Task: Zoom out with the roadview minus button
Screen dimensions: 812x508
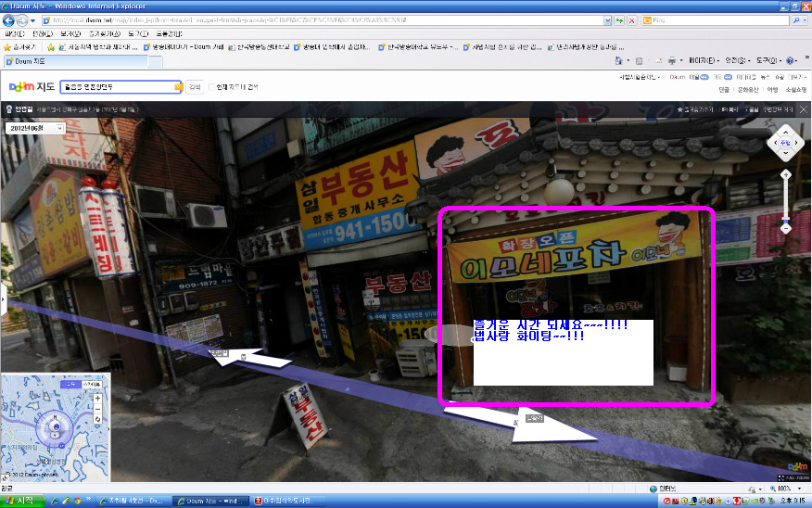Action: click(786, 228)
